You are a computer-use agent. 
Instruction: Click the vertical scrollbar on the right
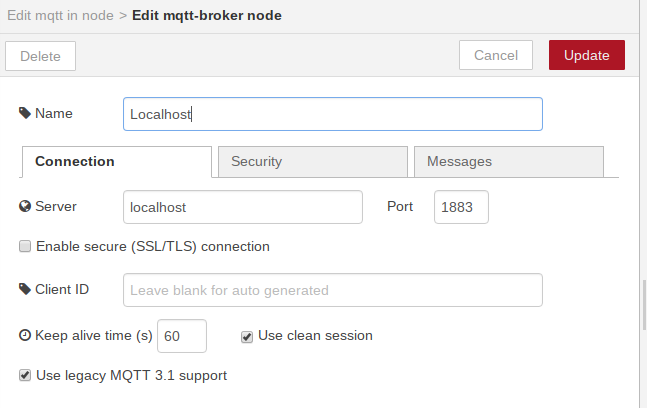pos(643,310)
